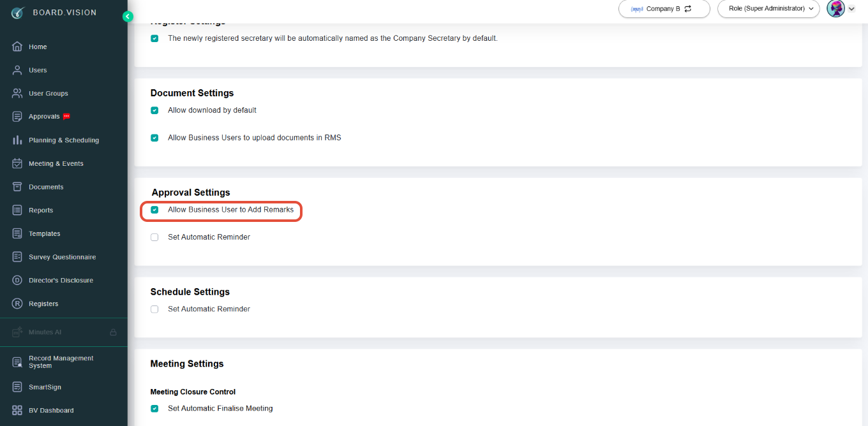The height and width of the screenshot is (426, 868).
Task: Switch company using Company B selector
Action: click(664, 9)
